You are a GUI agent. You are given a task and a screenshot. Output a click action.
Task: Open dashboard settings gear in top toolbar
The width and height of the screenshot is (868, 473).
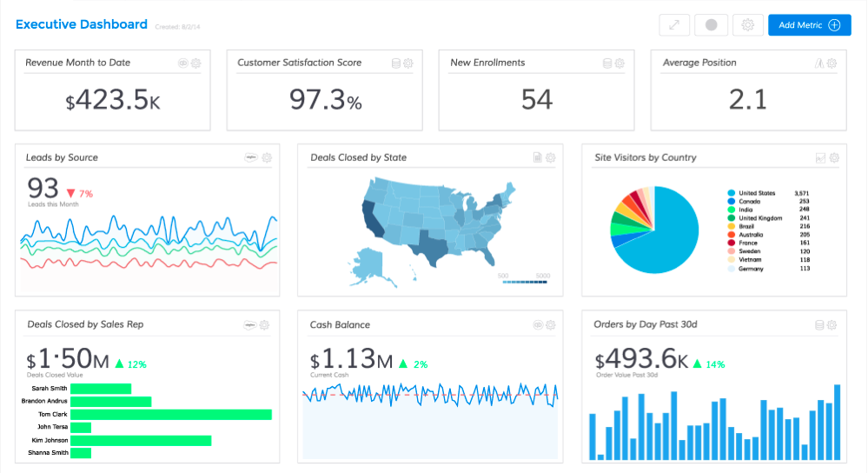point(748,25)
